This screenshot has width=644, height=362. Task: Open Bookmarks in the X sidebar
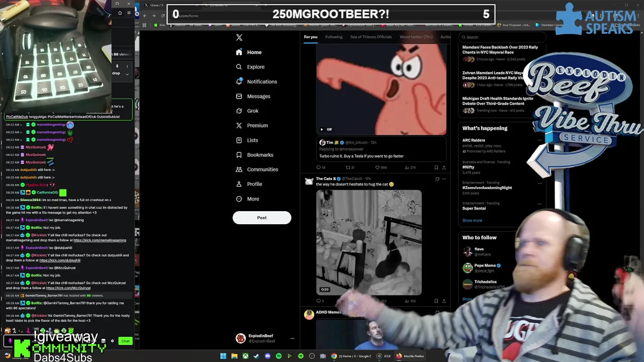tap(255, 155)
